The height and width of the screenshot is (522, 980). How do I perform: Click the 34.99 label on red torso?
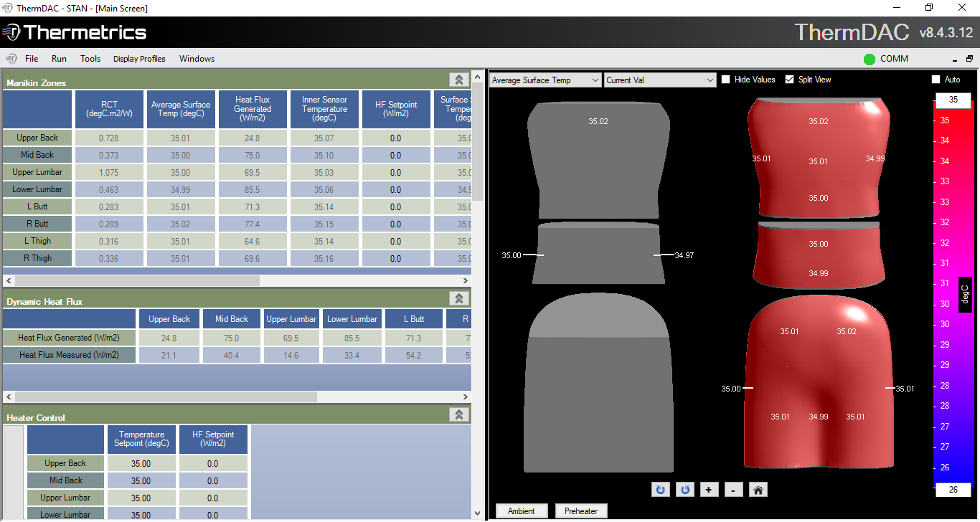[x=875, y=159]
